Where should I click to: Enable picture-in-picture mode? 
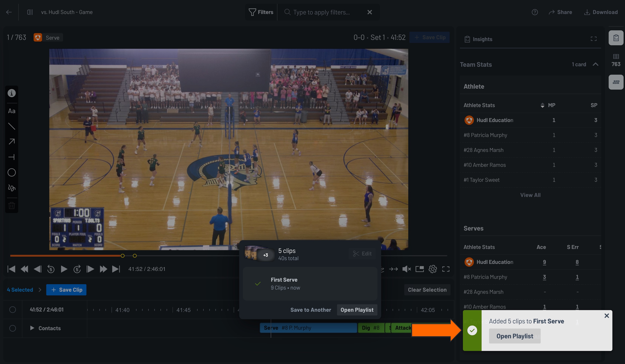tap(420, 269)
